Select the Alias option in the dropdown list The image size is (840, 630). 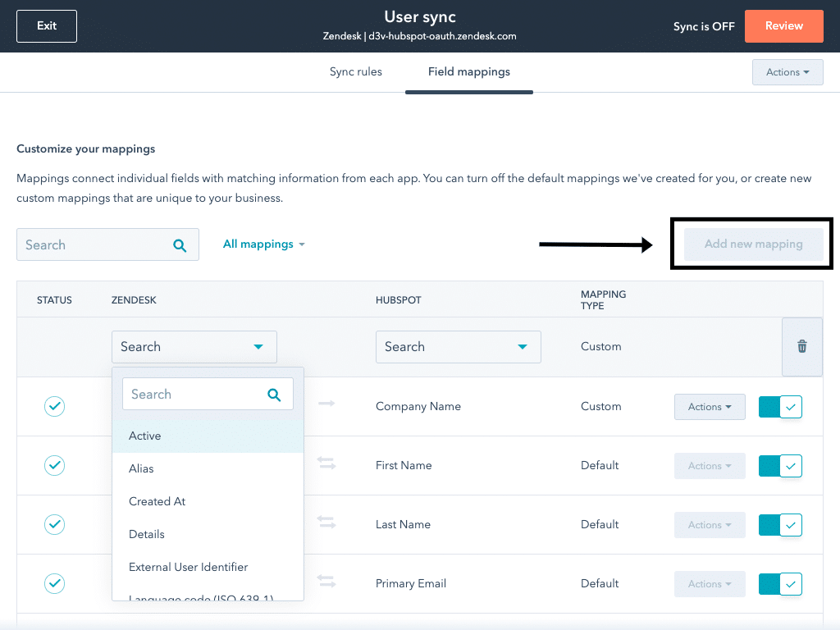pos(208,468)
